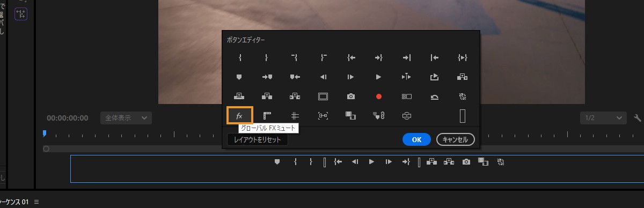Image resolution: width=644 pixels, height=208 pixels.
Task: Click Reset Layout button (レイアウトをリセット)
Action: tap(258, 139)
